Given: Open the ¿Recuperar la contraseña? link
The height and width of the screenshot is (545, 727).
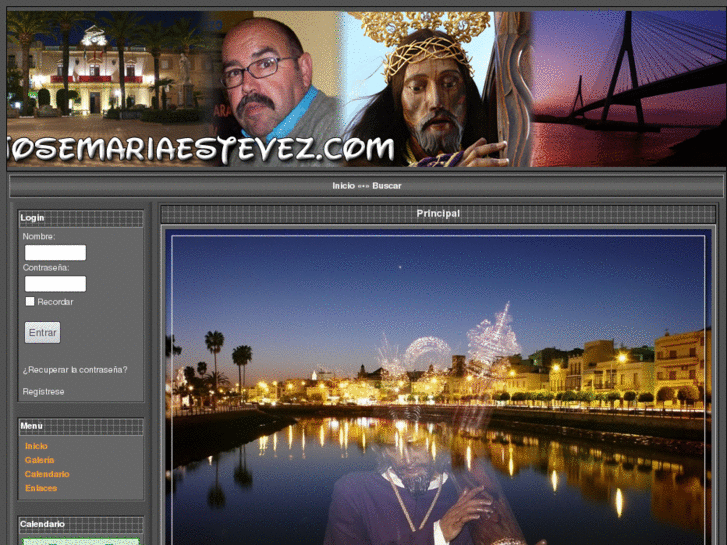Looking at the screenshot, I should [x=75, y=370].
